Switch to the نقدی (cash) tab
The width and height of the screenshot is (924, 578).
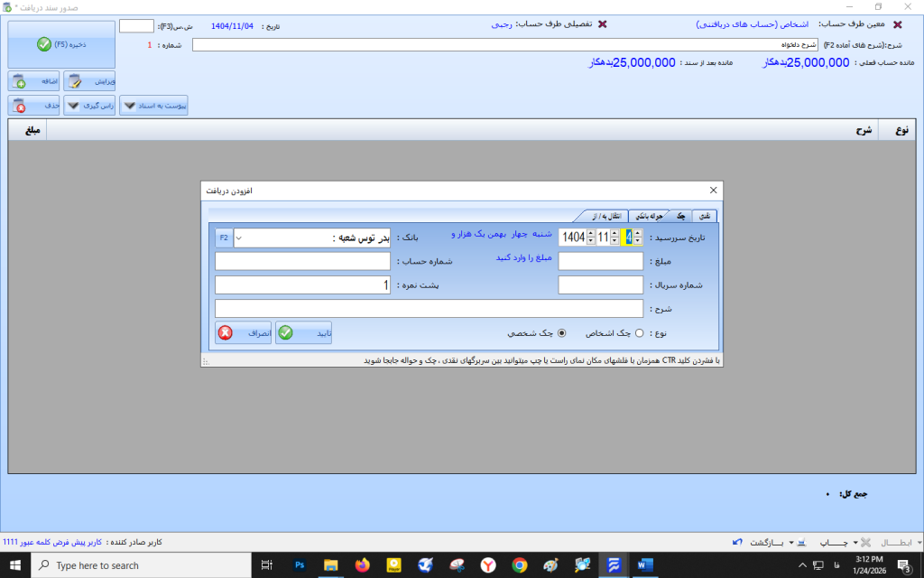(x=707, y=217)
